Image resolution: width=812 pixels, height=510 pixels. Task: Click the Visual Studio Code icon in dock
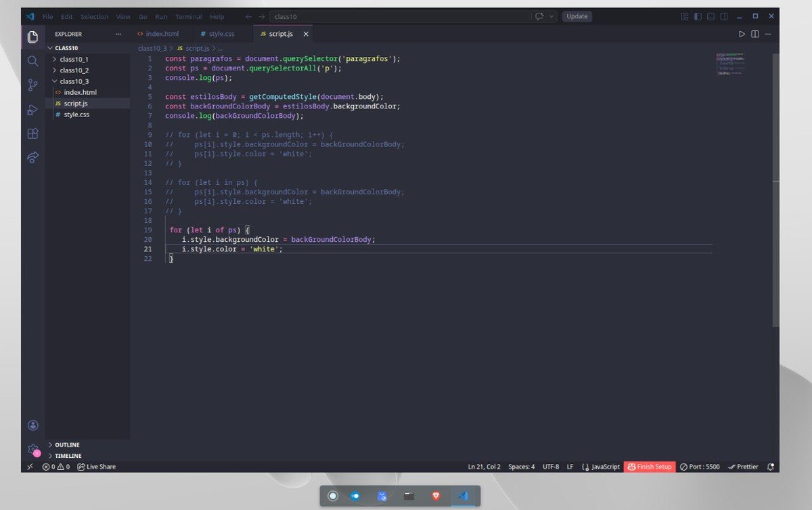tap(463, 496)
